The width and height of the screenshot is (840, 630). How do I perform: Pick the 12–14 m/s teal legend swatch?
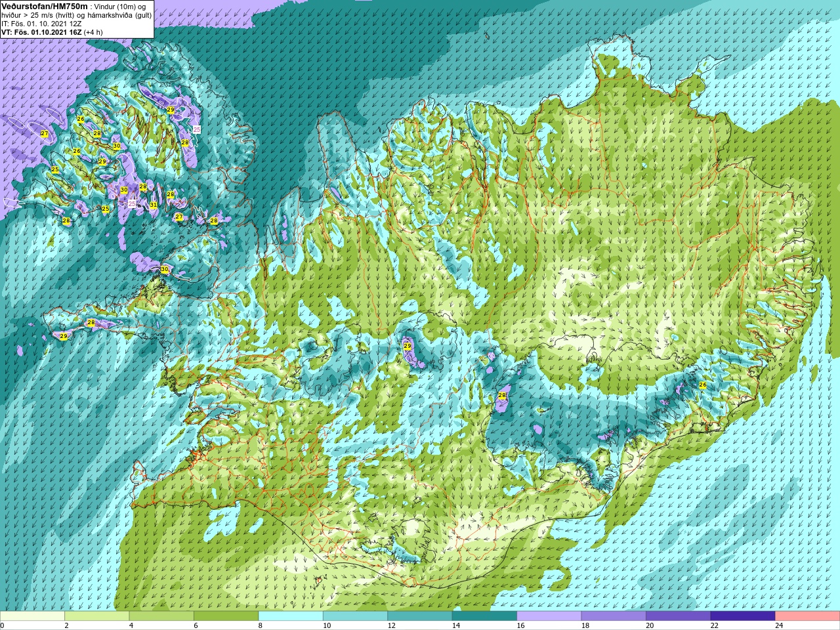coord(420,616)
